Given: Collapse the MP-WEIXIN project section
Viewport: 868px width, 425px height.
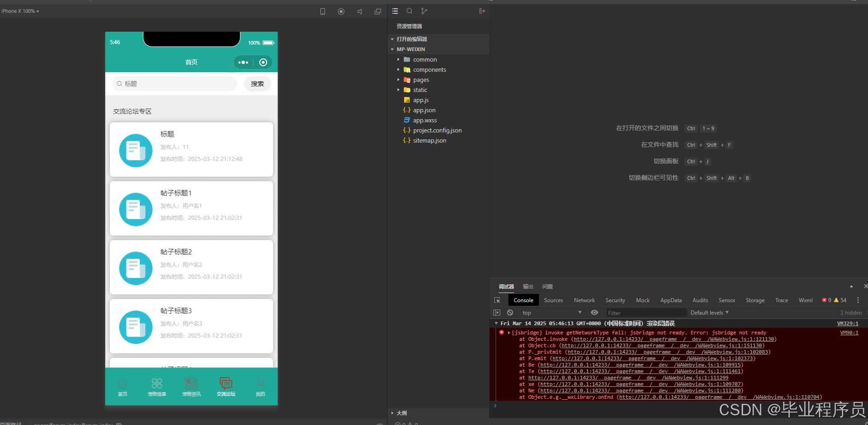Looking at the screenshot, I should click(438, 49).
